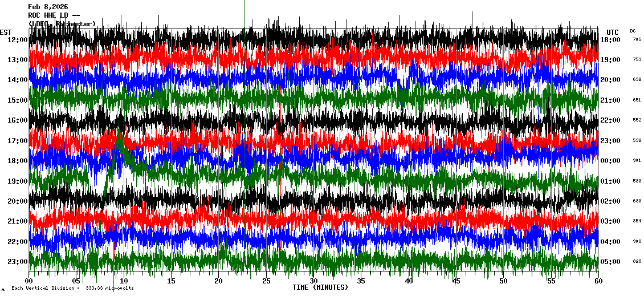Click the 60 minute axis tick label
Image resolution: width=644 pixels, height=296 pixels.
click(597, 281)
